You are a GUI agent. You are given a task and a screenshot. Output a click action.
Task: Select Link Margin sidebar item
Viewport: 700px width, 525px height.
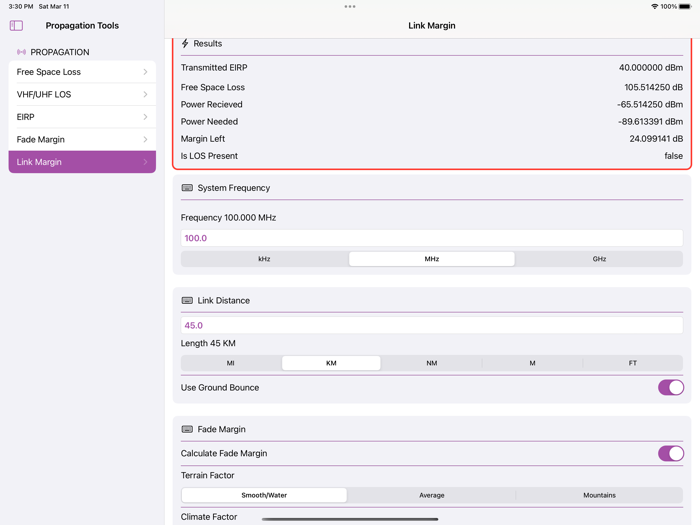pyautogui.click(x=82, y=162)
